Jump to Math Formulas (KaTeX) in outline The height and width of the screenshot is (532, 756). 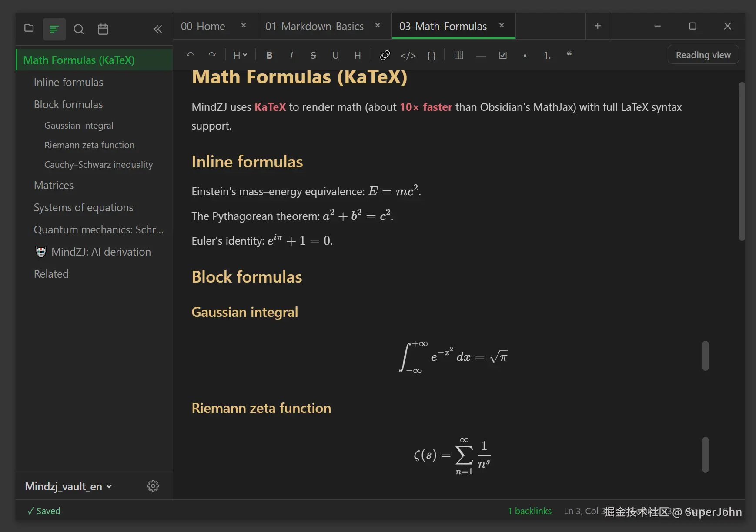point(94,60)
